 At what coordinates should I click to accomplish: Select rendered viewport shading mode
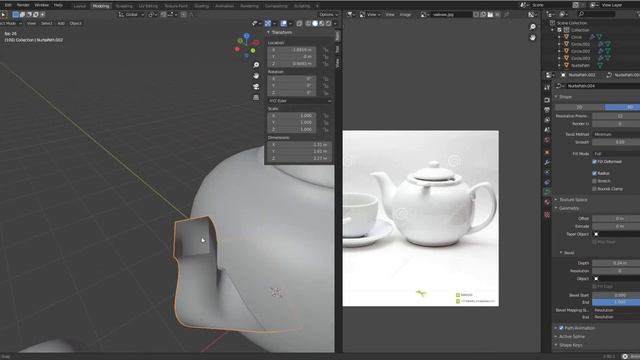click(329, 24)
